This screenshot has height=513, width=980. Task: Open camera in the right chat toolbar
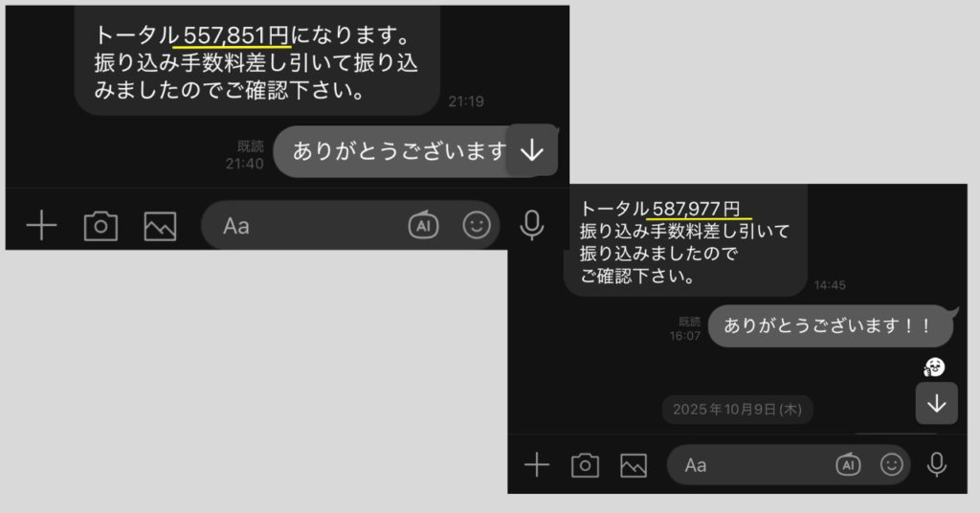pos(585,465)
